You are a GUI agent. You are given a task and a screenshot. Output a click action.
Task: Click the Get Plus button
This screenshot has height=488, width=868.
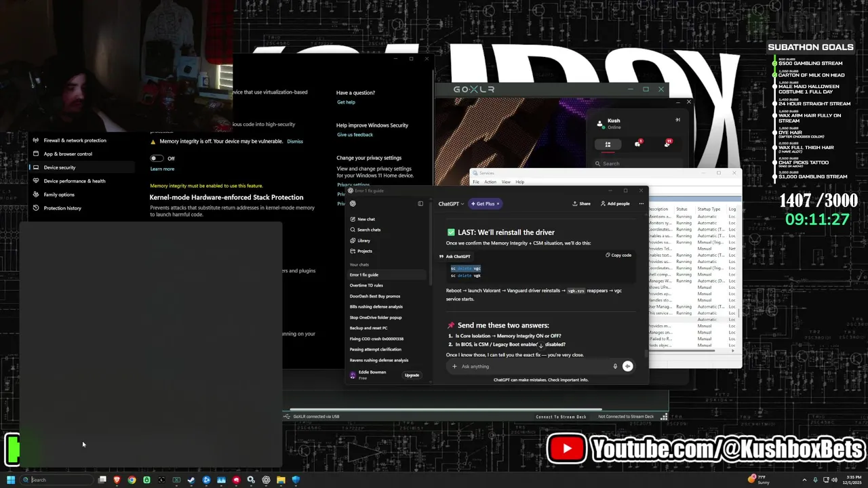pyautogui.click(x=484, y=203)
